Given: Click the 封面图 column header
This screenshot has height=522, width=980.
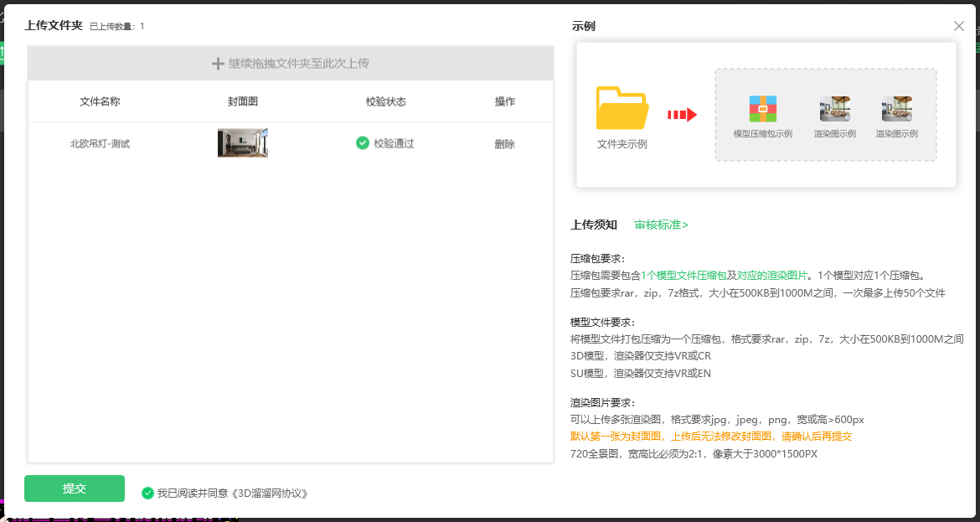Looking at the screenshot, I should click(x=243, y=101).
